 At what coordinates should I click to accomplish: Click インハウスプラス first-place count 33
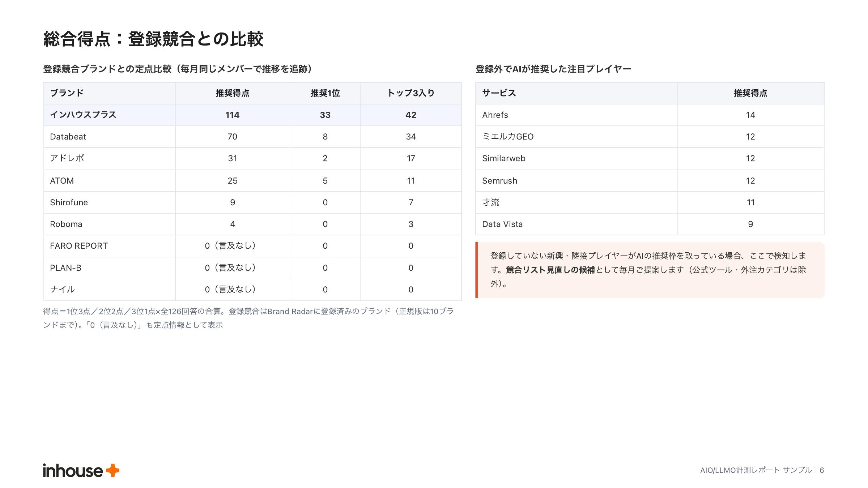click(325, 115)
